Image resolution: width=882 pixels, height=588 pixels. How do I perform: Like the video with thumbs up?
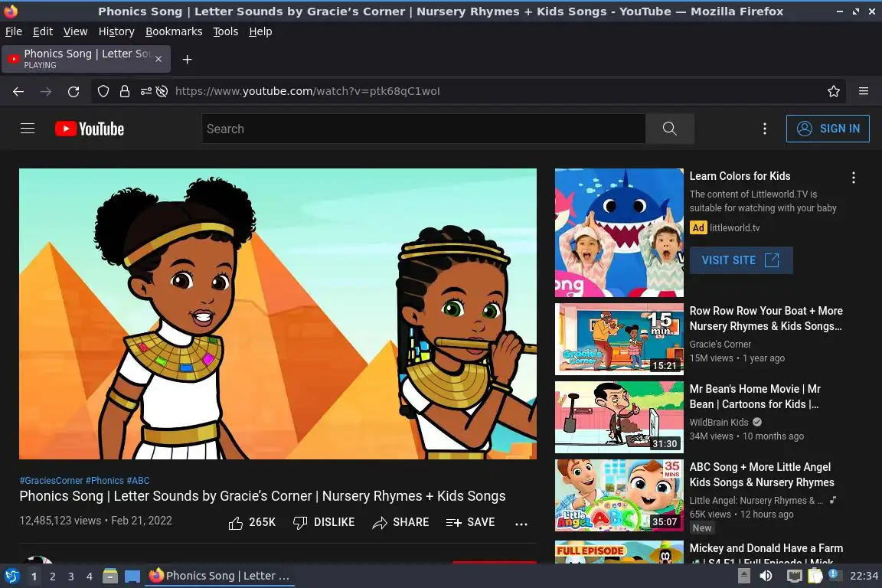point(252,522)
